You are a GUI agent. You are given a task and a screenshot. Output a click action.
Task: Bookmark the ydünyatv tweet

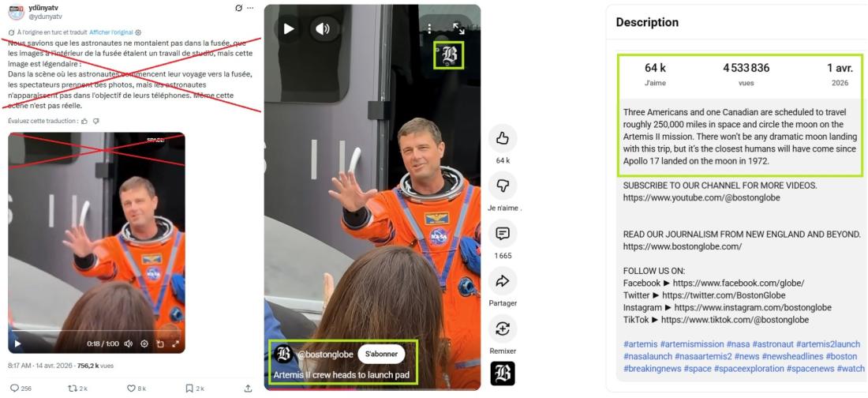pos(189,388)
